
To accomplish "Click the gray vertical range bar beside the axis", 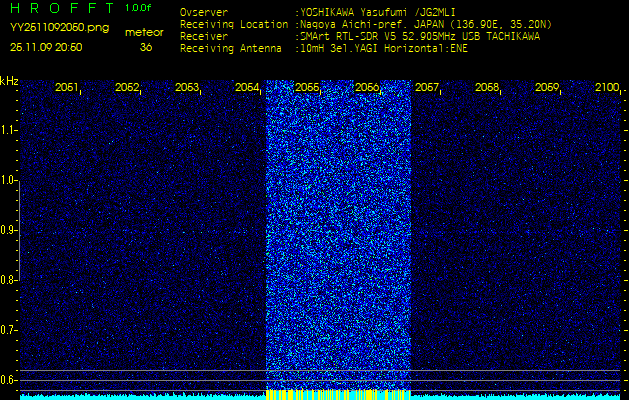I will coord(19,230).
